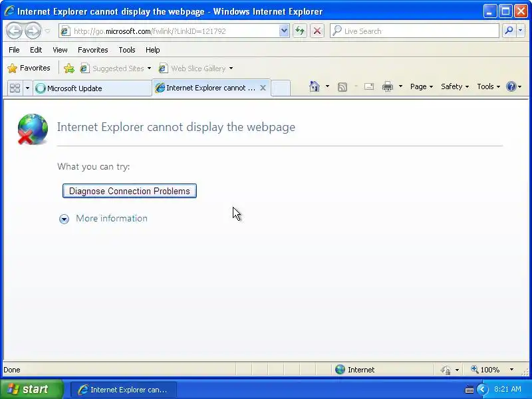532x399 pixels.
Task: Open the View menu
Action: point(60,50)
